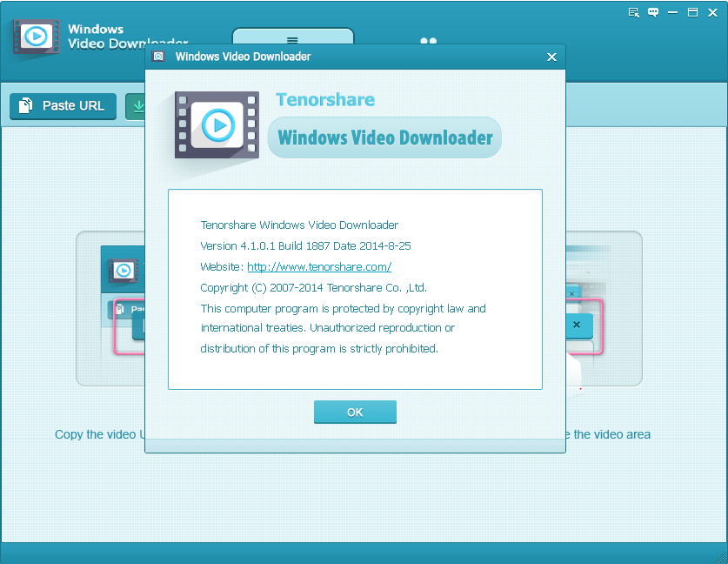The height and width of the screenshot is (564, 728).
Task: Click the main app film-strip logo
Action: pos(37,37)
